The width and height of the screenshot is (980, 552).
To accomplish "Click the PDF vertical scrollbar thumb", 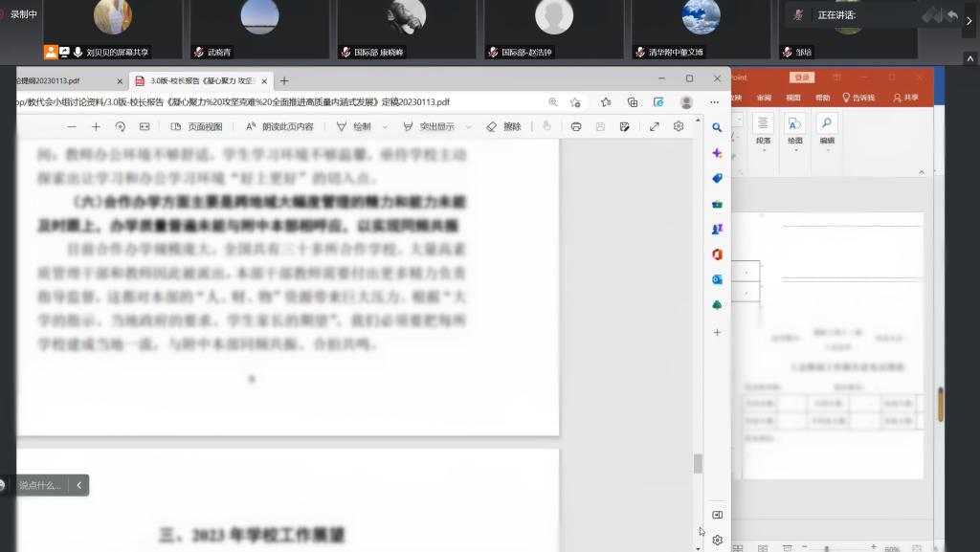I will coord(698,463).
